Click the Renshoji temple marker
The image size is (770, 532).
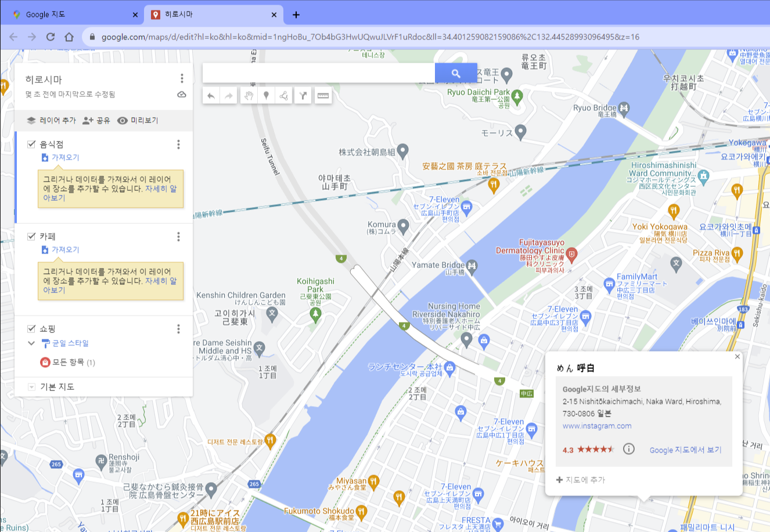pos(101,461)
